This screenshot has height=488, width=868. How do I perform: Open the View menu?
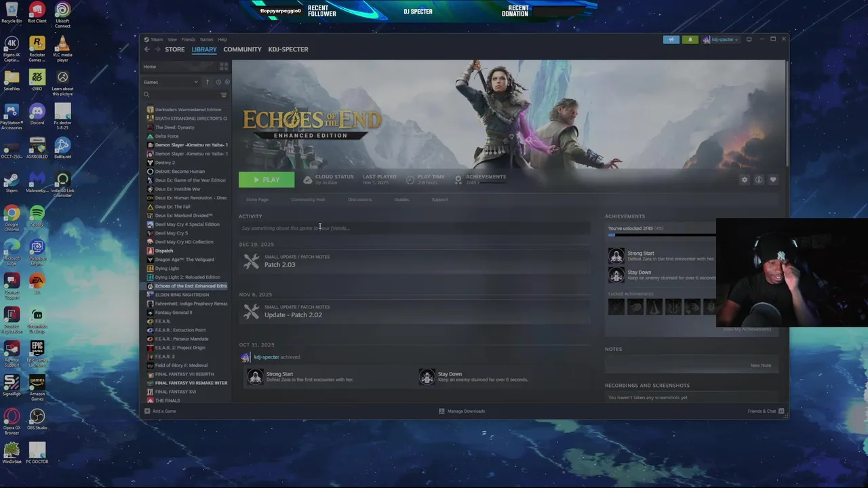click(172, 39)
